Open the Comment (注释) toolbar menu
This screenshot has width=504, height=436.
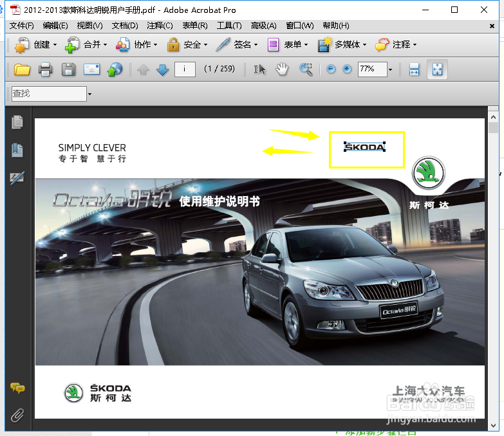point(396,44)
